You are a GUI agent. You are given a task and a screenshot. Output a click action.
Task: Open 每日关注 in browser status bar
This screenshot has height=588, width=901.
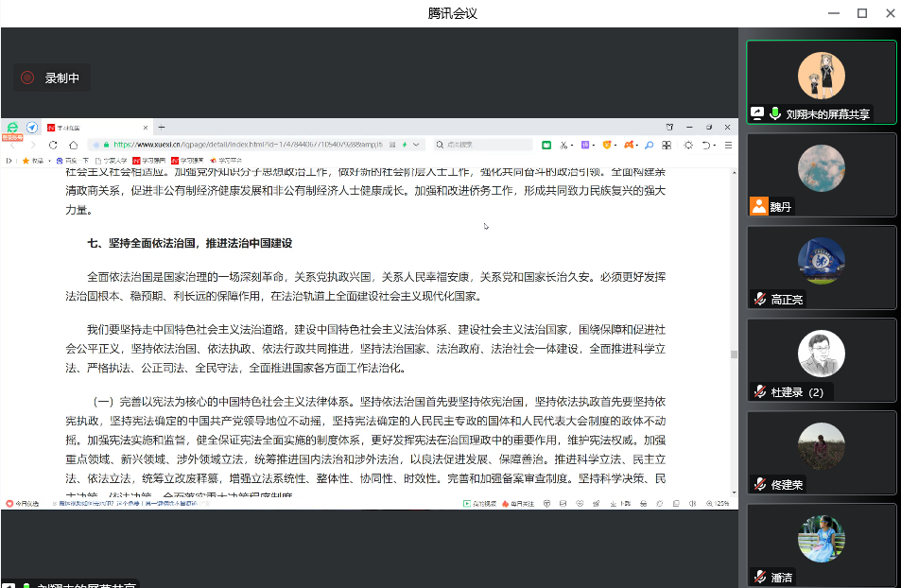(x=518, y=504)
